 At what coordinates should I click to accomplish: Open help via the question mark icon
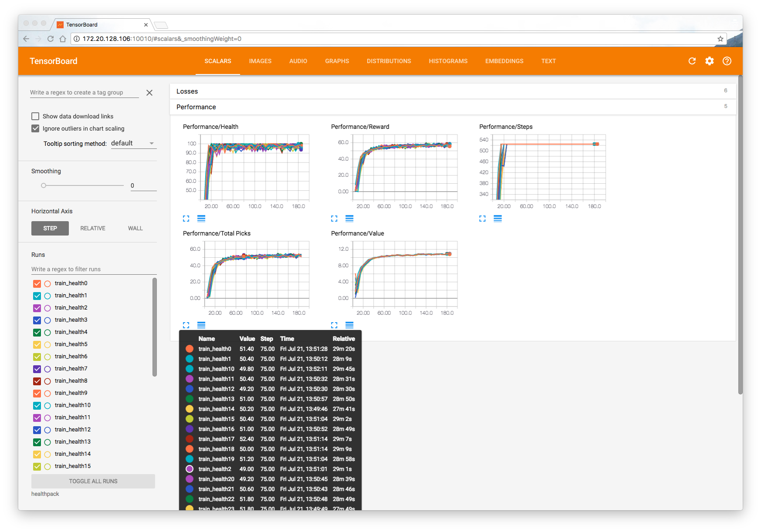click(x=727, y=61)
